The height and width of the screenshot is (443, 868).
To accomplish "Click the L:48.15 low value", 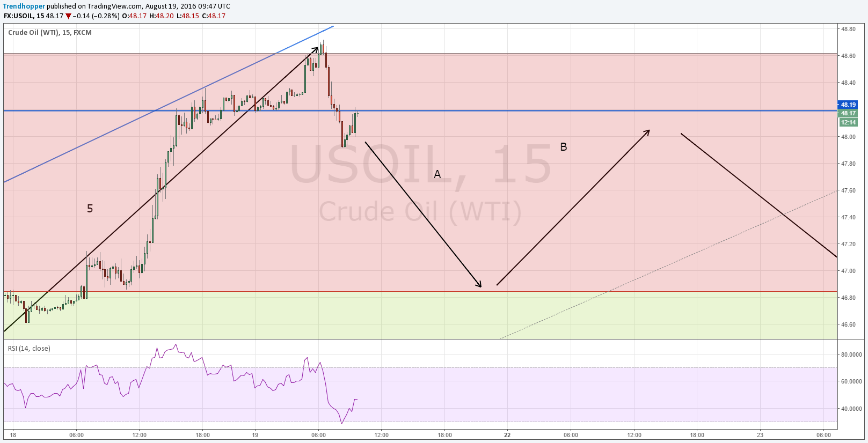I will point(188,16).
